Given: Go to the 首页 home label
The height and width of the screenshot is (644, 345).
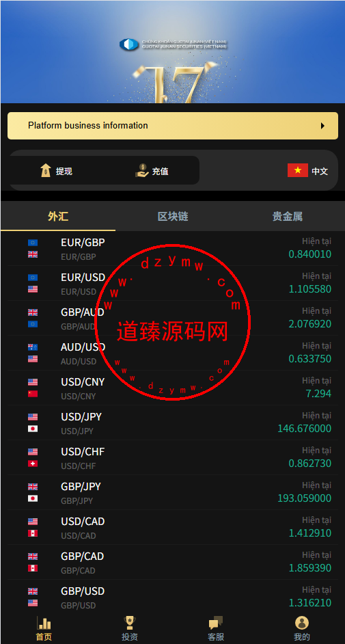Looking at the screenshot, I should click(44, 637).
